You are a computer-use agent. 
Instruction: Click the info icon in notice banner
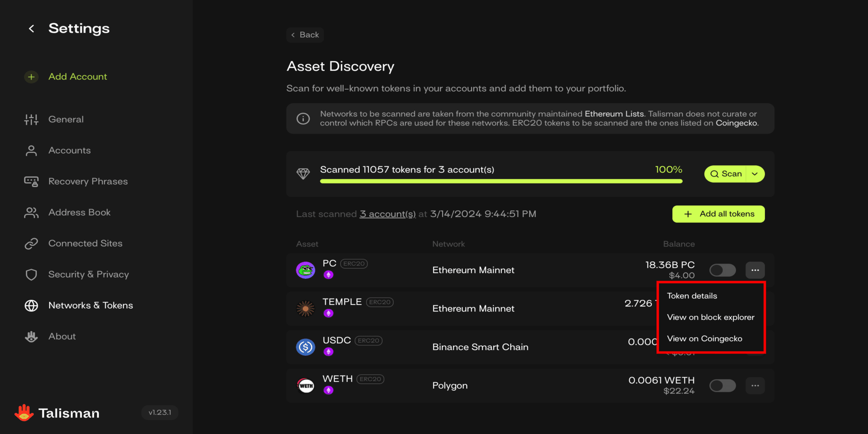pos(303,119)
